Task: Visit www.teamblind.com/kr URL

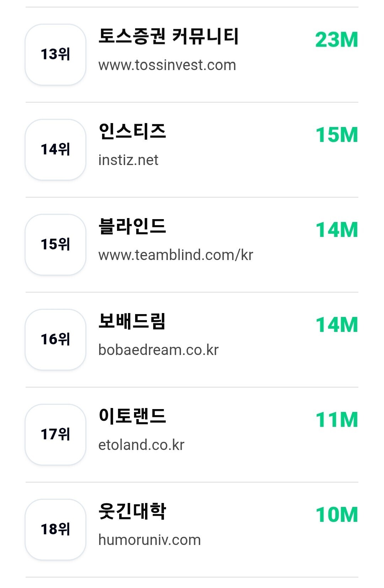Action: pos(176,255)
